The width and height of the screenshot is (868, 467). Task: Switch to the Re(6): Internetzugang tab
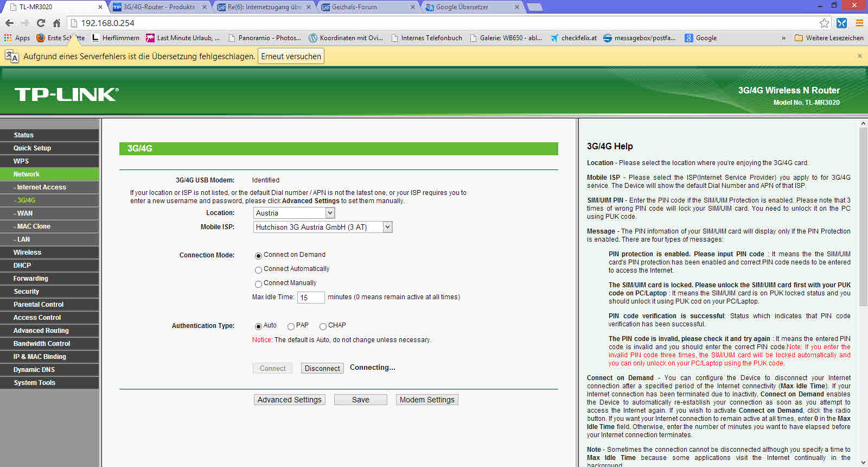click(x=264, y=7)
